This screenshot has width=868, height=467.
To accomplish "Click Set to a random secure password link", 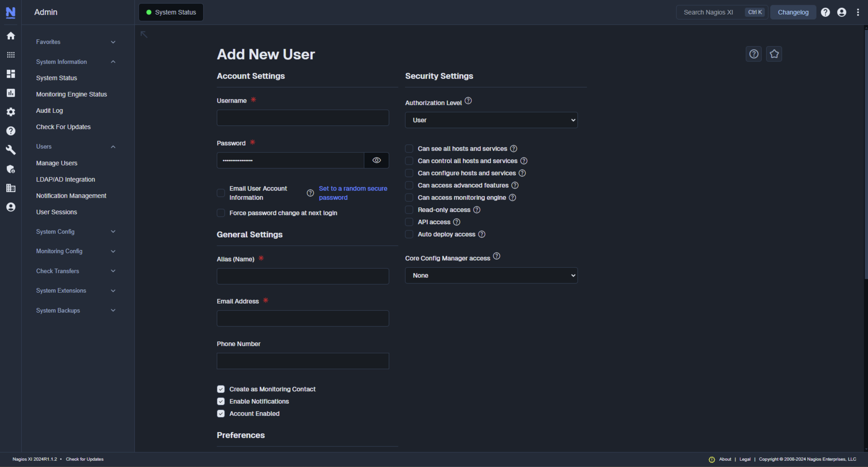I will [x=353, y=193].
